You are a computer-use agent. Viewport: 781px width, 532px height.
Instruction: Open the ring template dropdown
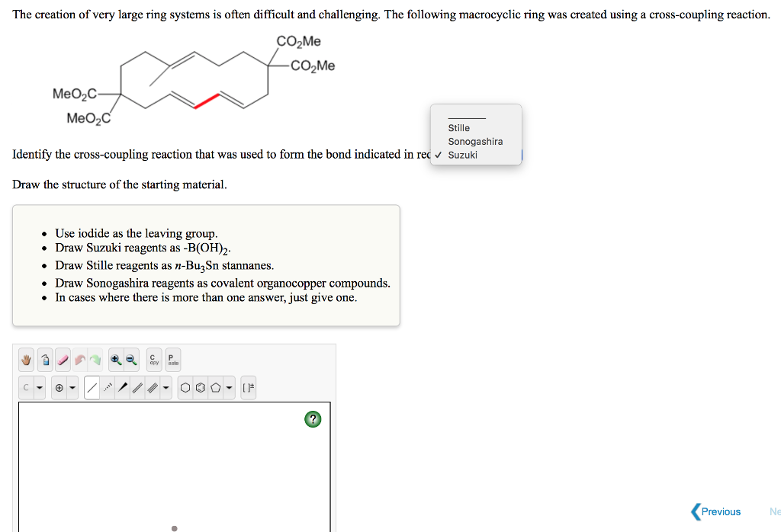[x=229, y=387]
